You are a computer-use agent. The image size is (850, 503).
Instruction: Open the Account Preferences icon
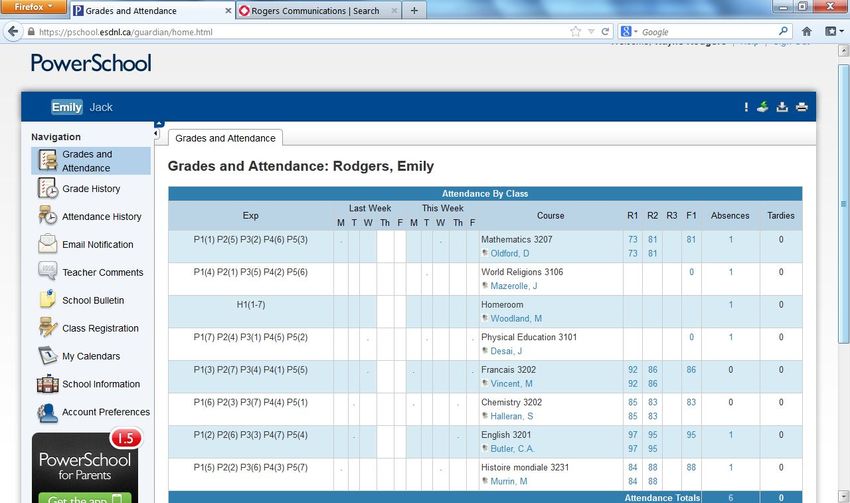[48, 412]
